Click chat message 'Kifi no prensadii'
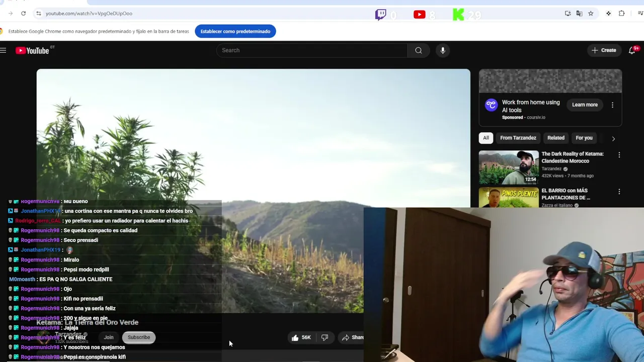The height and width of the screenshot is (362, 644). (x=83, y=299)
